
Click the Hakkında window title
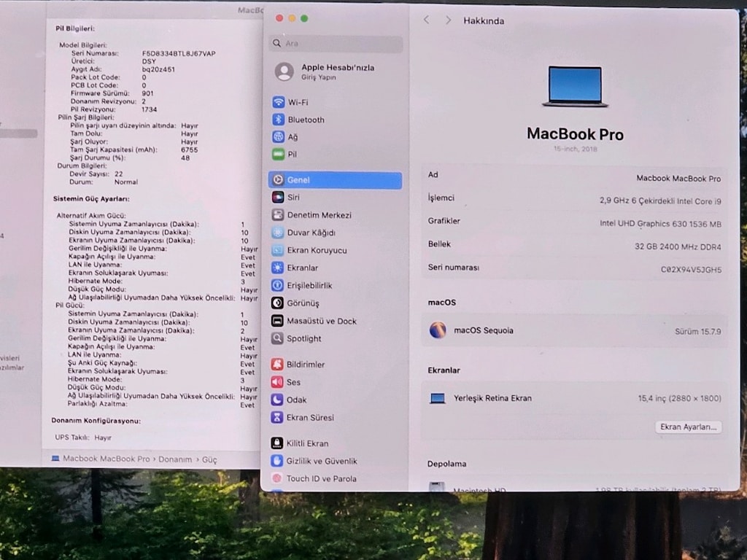(484, 21)
